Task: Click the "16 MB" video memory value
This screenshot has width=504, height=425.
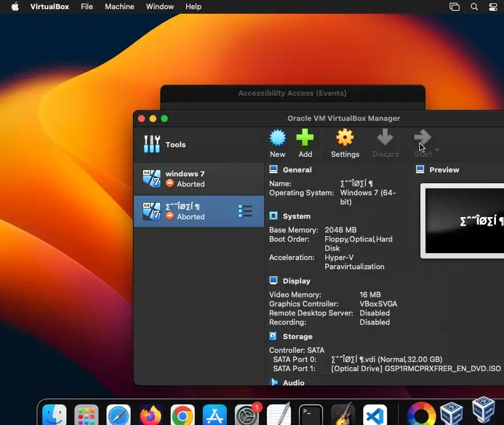Action: tap(370, 294)
